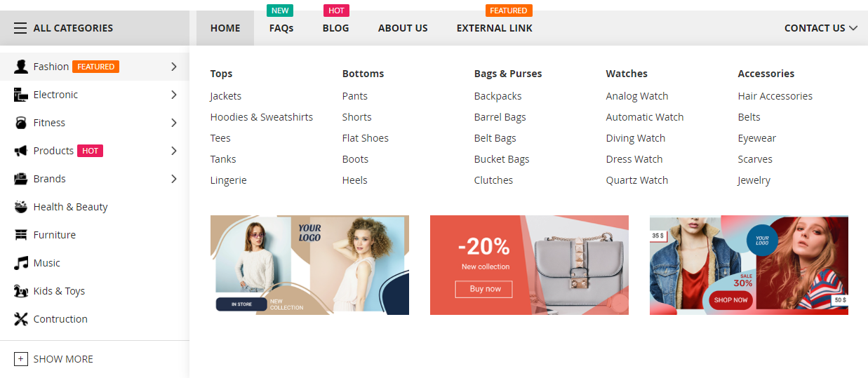Click the All Categories header label
This screenshot has height=378, width=868.
73,28
